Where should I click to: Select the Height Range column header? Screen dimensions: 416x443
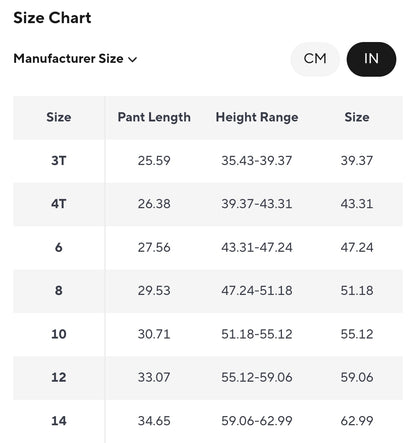point(257,117)
